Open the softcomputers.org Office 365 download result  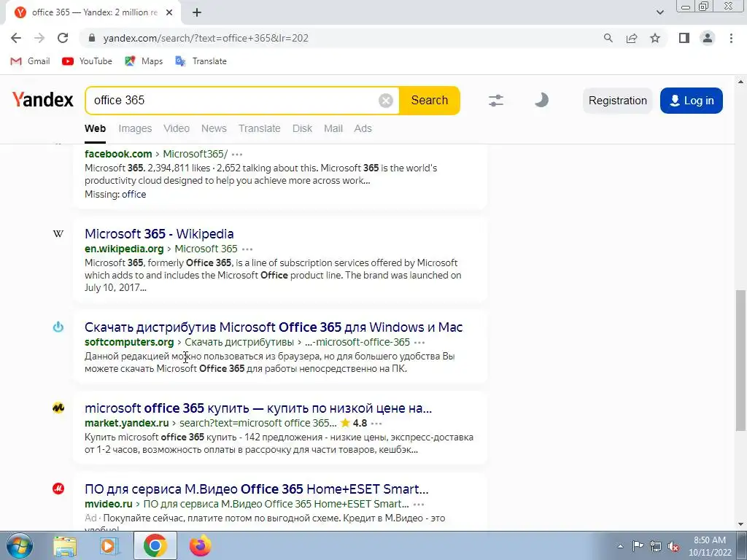click(x=274, y=327)
